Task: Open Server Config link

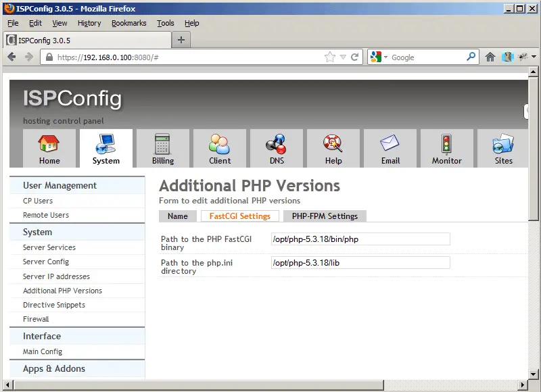Action: point(46,262)
